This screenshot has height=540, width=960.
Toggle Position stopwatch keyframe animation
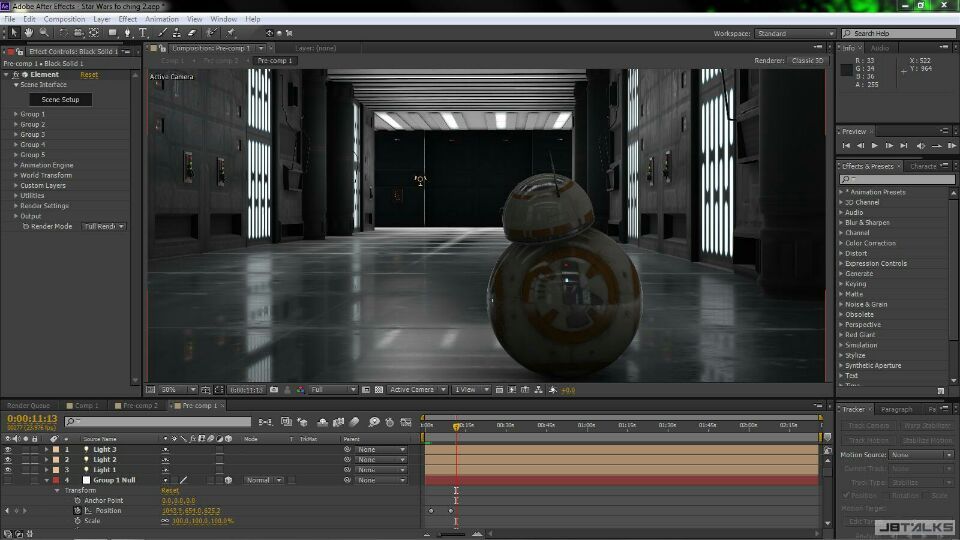78,511
